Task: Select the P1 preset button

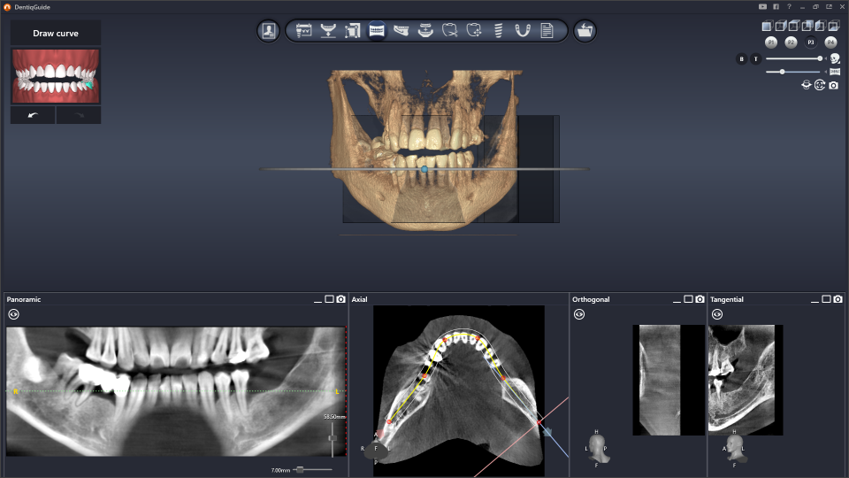Action: click(771, 42)
